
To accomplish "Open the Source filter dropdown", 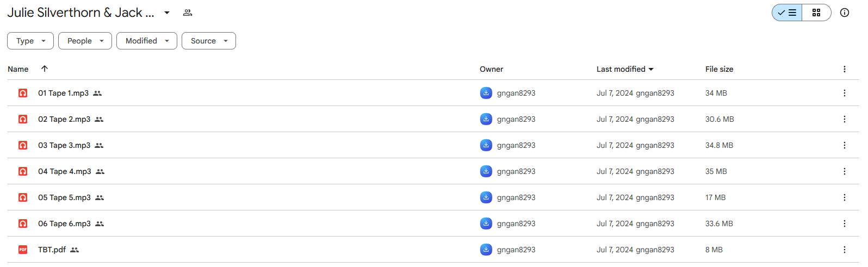I will tap(209, 41).
